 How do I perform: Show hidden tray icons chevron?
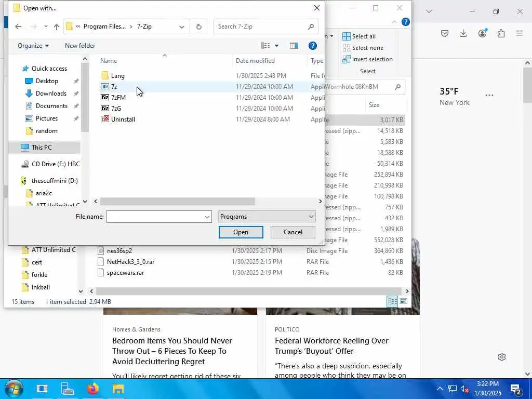440,389
